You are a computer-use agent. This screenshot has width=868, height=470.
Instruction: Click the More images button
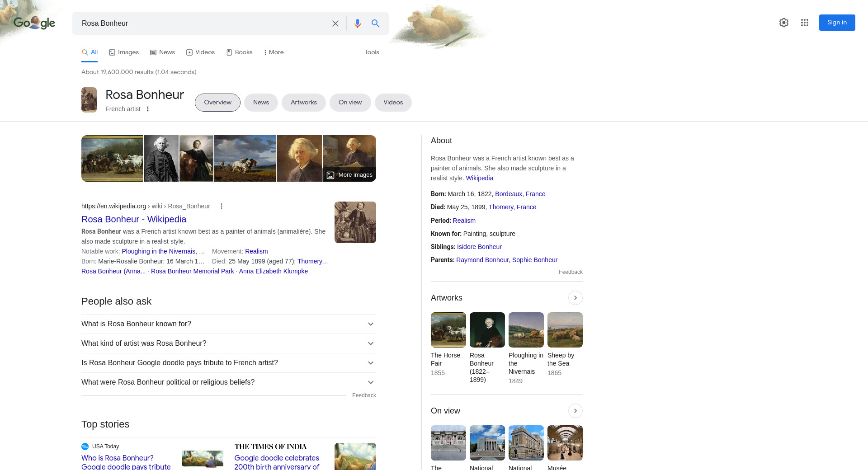click(x=349, y=175)
